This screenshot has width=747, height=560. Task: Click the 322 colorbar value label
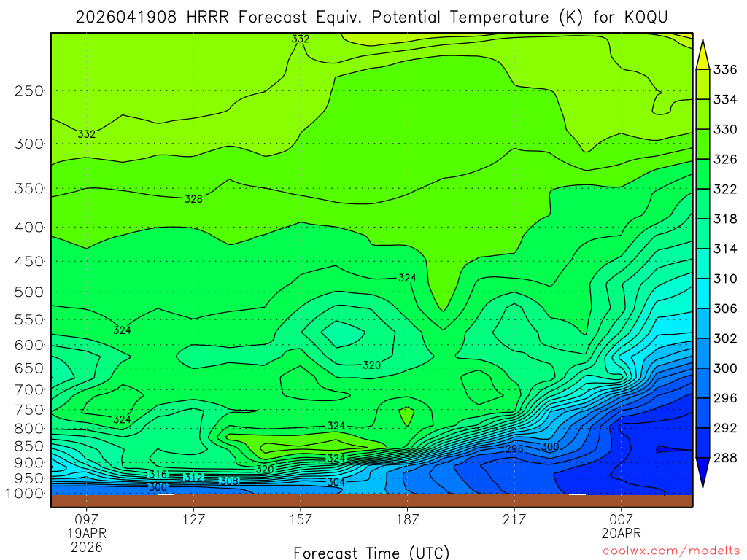pyautogui.click(x=725, y=189)
